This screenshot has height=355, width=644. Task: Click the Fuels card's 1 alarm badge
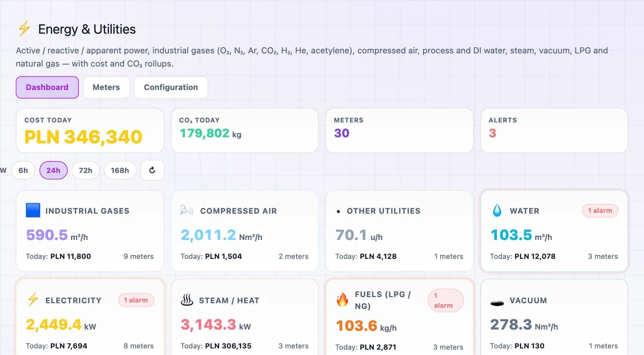pyautogui.click(x=446, y=300)
